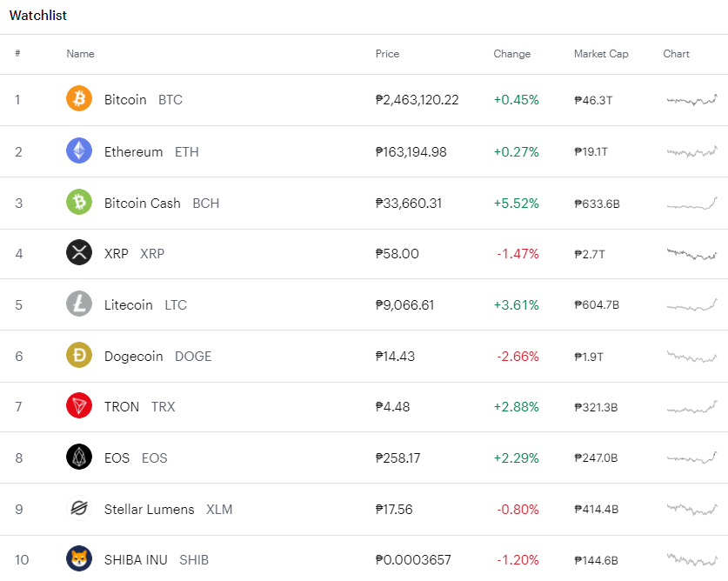Open the Bitcoin Cash name link
The width and height of the screenshot is (728, 581).
[x=142, y=204]
